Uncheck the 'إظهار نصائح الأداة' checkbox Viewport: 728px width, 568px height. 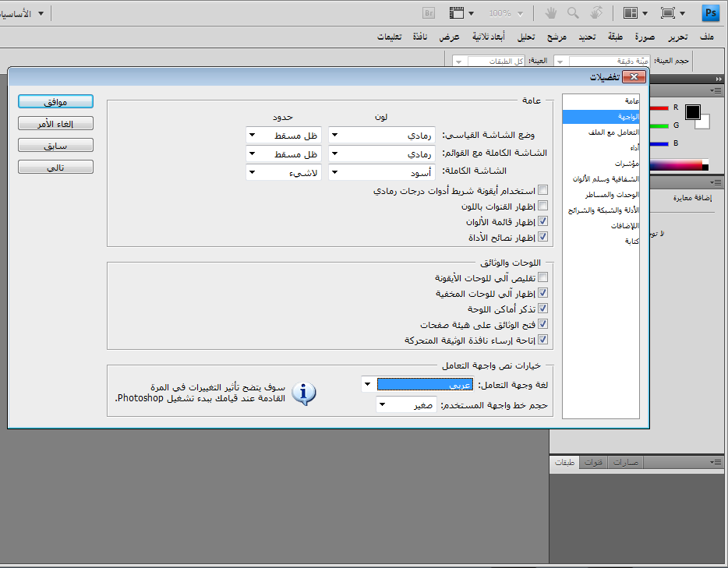coord(542,237)
